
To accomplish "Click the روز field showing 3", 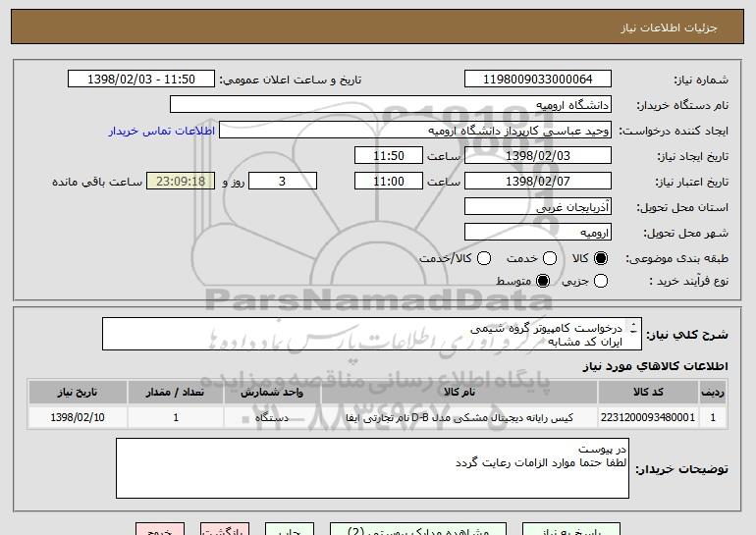I will pyautogui.click(x=283, y=182).
